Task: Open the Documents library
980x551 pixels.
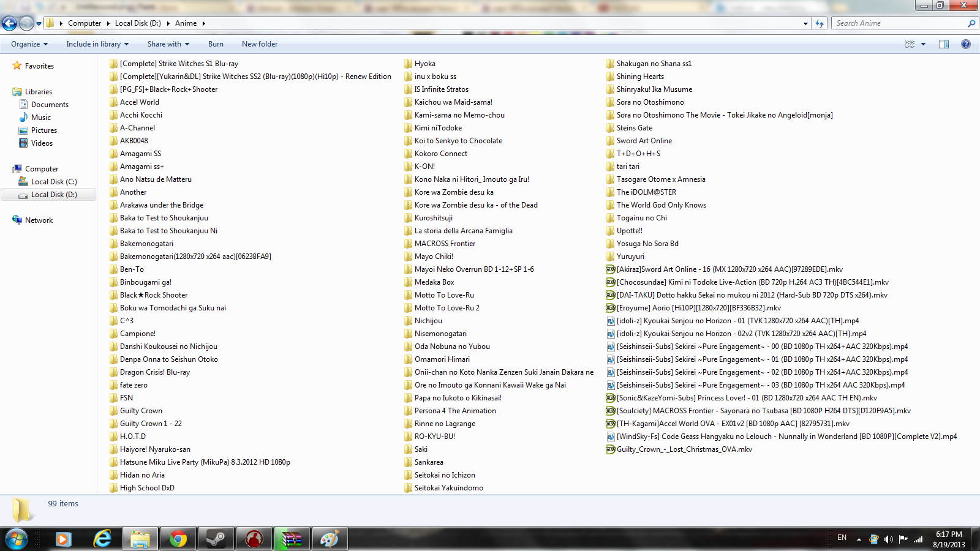Action: (x=50, y=105)
